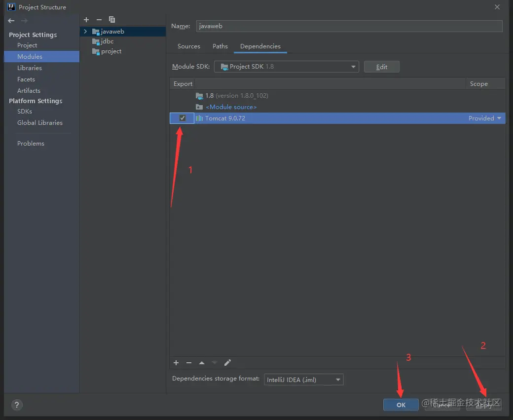Open Facets settings
The width and height of the screenshot is (513, 420).
pos(26,79)
